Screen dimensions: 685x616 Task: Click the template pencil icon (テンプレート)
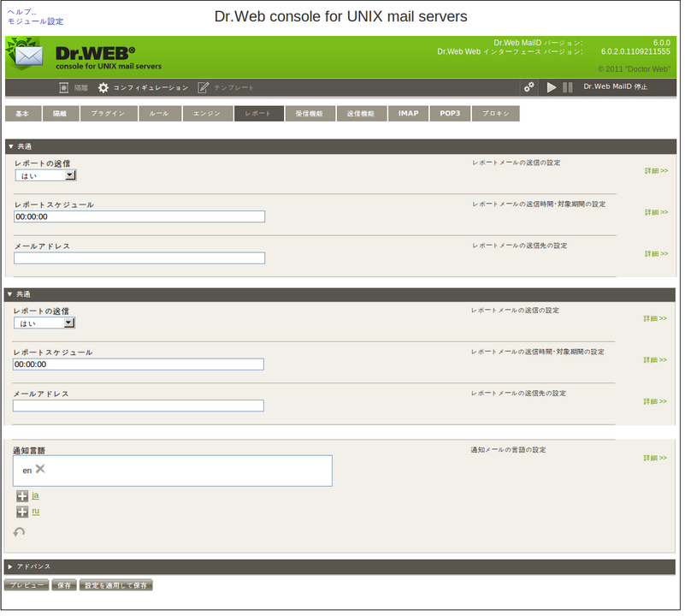click(204, 88)
